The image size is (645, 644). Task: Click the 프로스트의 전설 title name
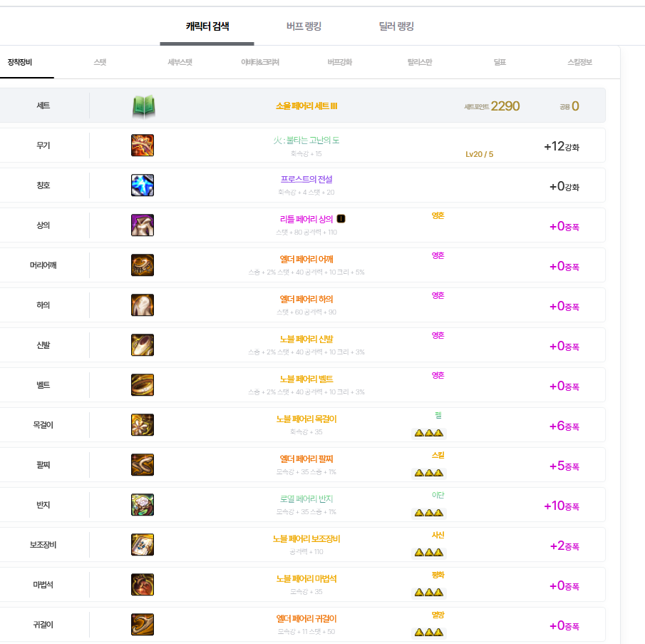click(x=306, y=180)
